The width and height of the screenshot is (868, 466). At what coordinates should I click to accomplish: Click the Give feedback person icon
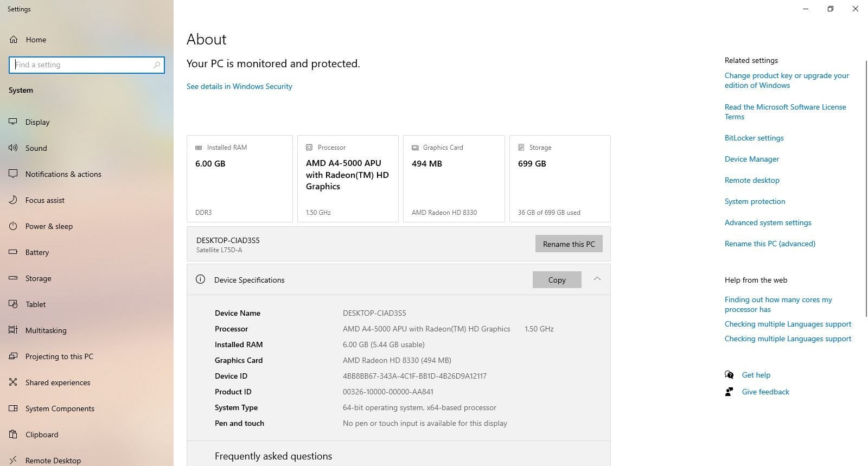tap(729, 392)
